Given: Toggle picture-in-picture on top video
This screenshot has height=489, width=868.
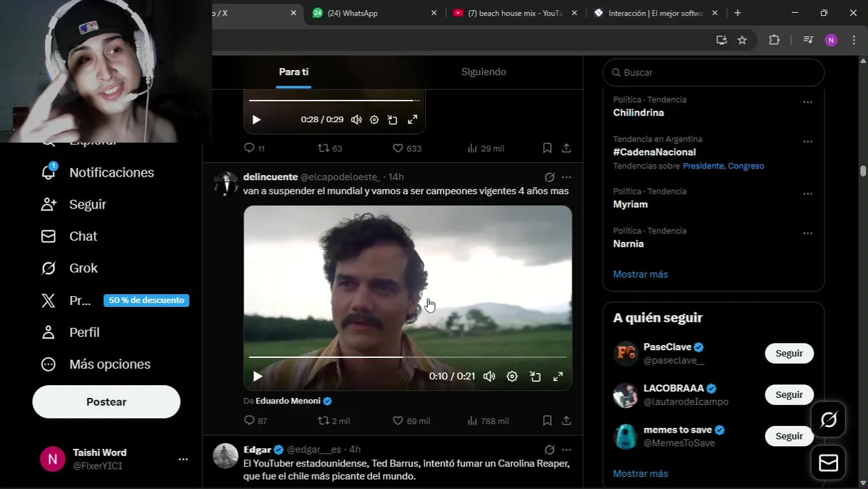Looking at the screenshot, I should click(393, 120).
